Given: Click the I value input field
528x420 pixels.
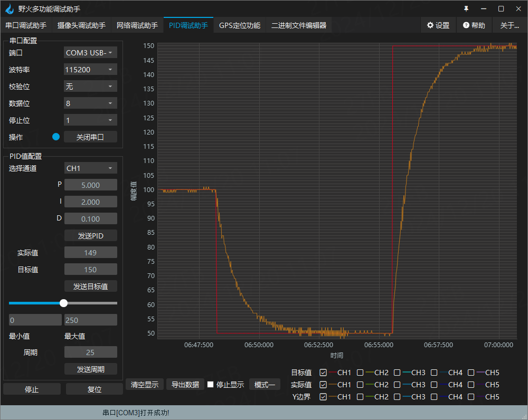Looking at the screenshot, I should 91,202.
